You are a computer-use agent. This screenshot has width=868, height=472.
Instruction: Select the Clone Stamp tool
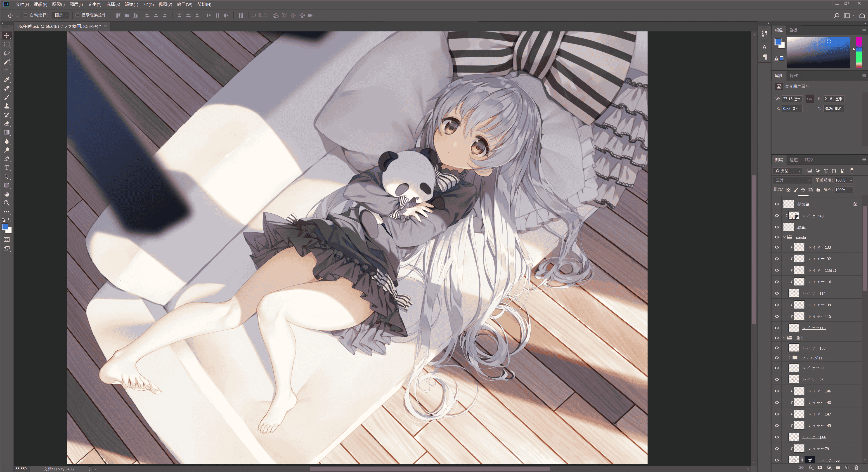(x=7, y=106)
